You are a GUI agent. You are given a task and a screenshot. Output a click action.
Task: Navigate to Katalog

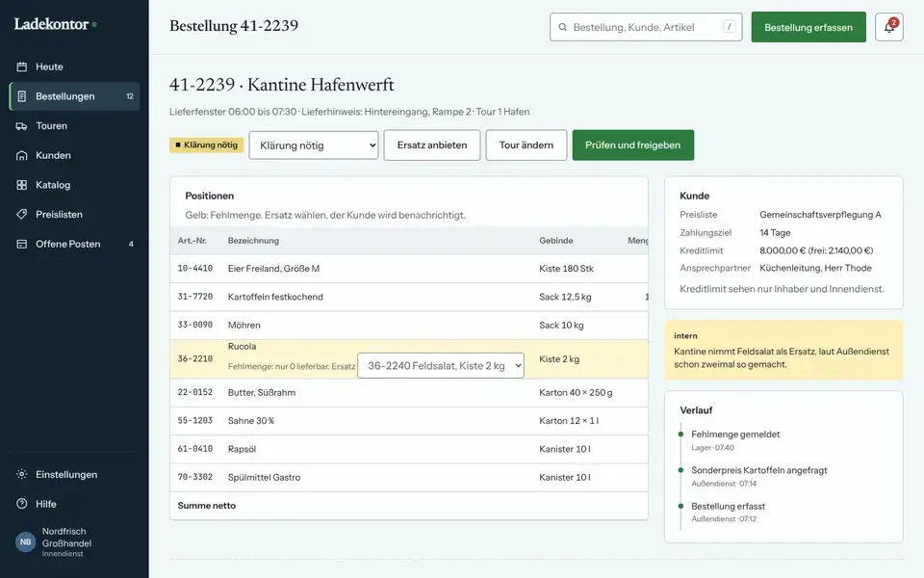click(x=74, y=185)
